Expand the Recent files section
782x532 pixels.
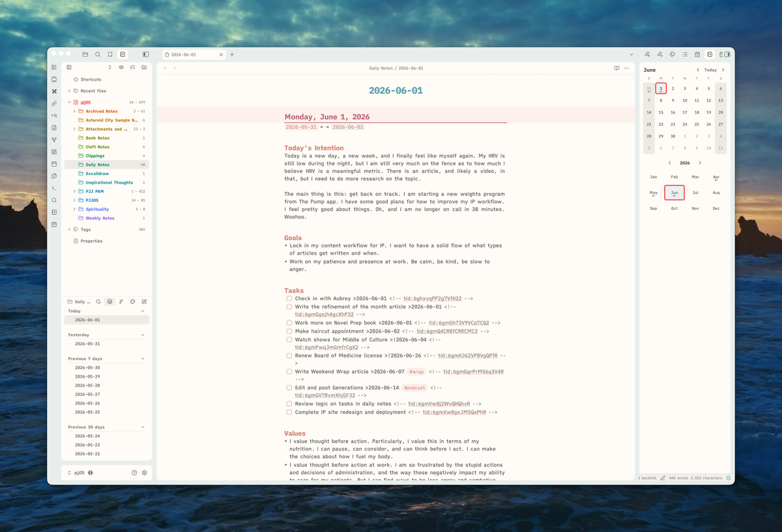click(x=69, y=91)
